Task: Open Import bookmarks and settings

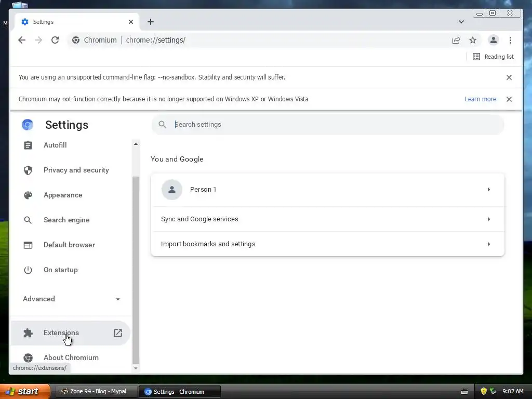Action: tap(328, 244)
